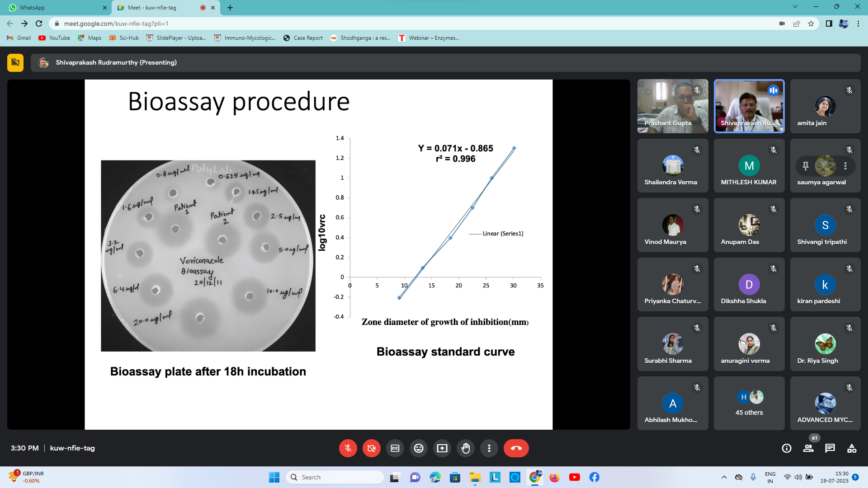Open chat with everyone panel

(830, 448)
